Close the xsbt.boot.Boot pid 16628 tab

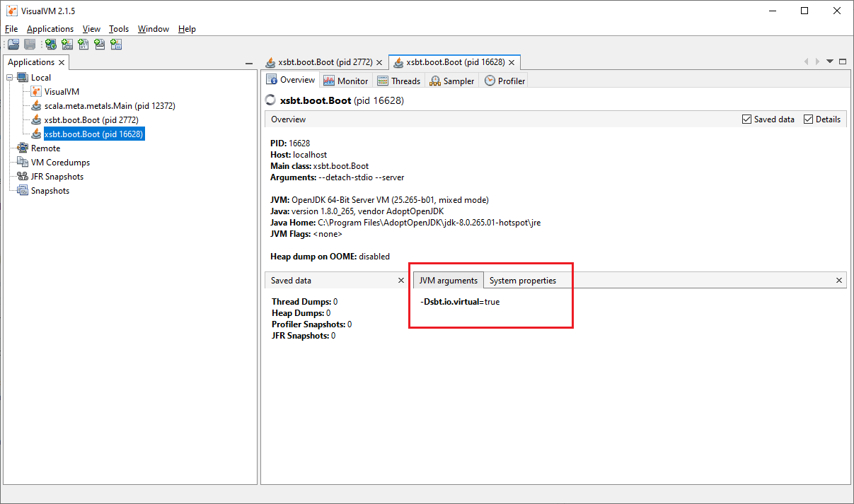[x=512, y=61]
